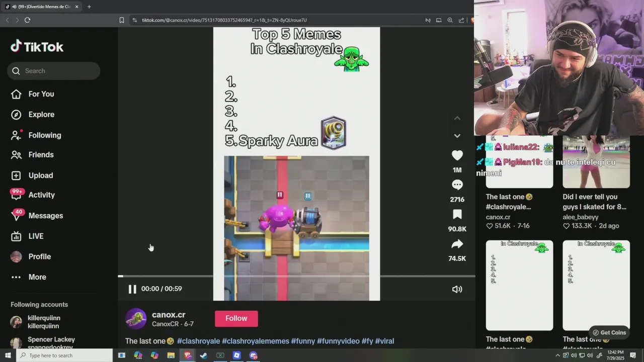Open alee_babeyy skating video thumbnail
The height and width of the screenshot is (362, 644).
(596, 161)
